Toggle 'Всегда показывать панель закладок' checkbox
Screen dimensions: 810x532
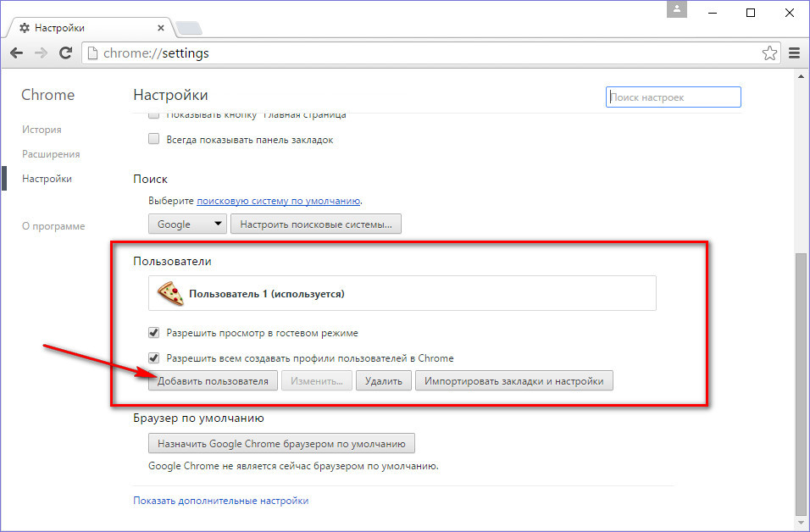tap(154, 140)
